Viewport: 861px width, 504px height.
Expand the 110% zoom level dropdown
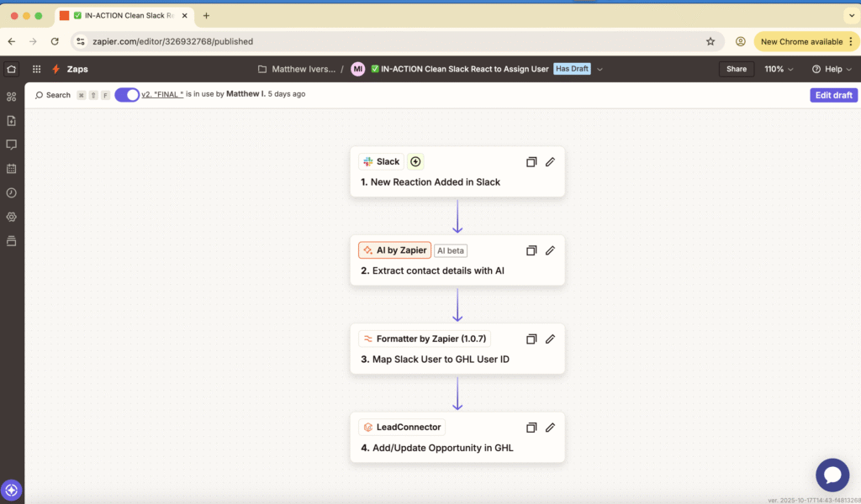click(779, 69)
